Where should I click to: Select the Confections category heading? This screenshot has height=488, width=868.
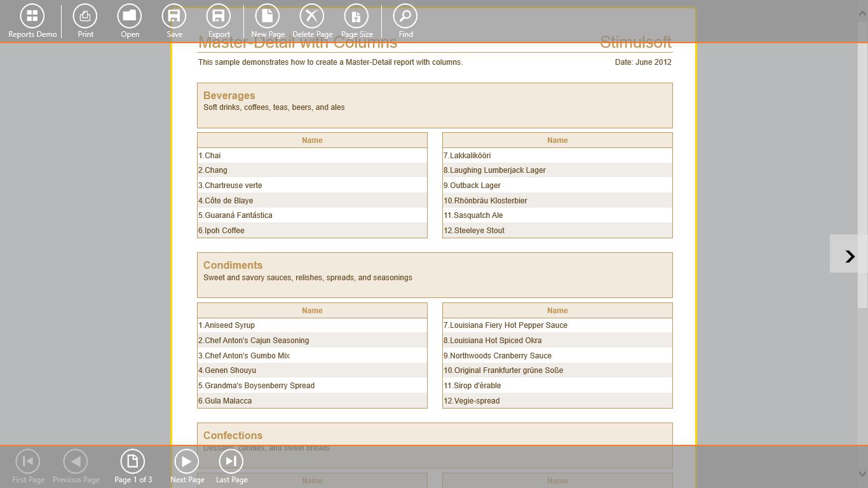(x=233, y=435)
